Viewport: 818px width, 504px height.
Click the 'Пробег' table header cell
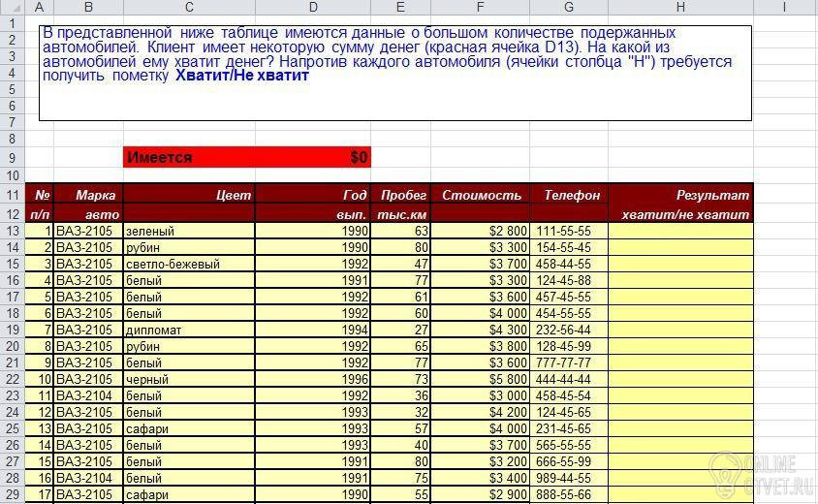[400, 195]
